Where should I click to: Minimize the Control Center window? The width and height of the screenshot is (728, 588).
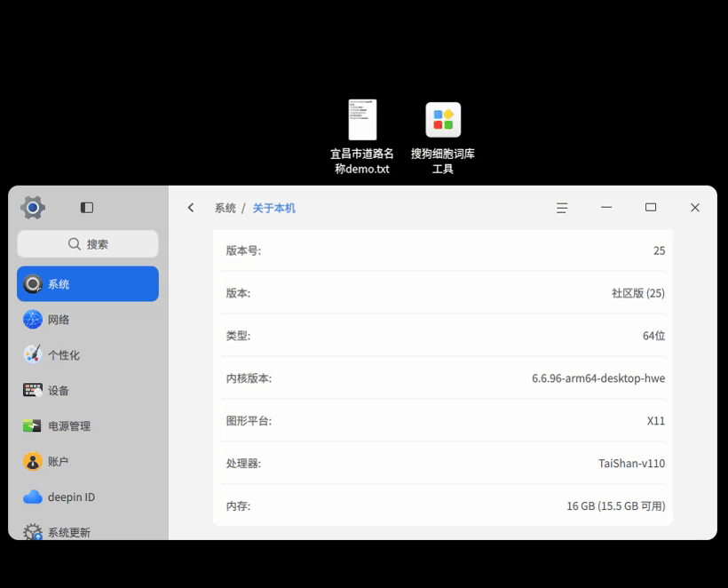(x=606, y=207)
